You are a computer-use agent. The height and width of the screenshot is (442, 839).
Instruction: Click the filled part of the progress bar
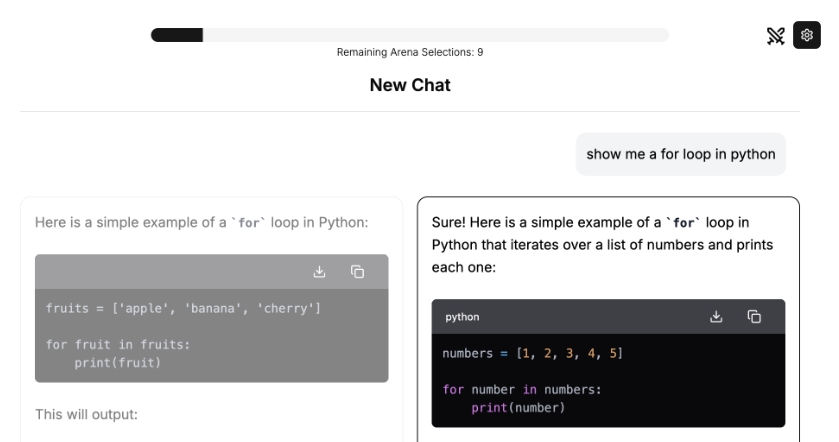(177, 35)
